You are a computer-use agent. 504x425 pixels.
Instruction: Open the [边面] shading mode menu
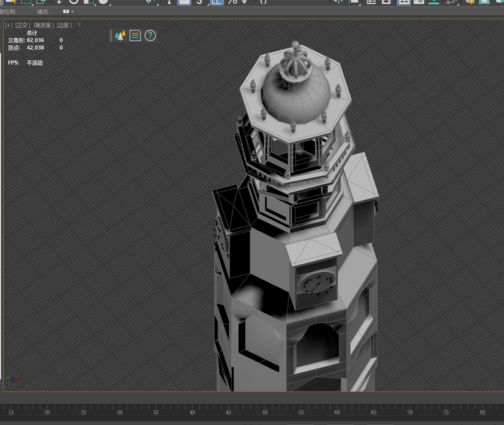pos(65,25)
